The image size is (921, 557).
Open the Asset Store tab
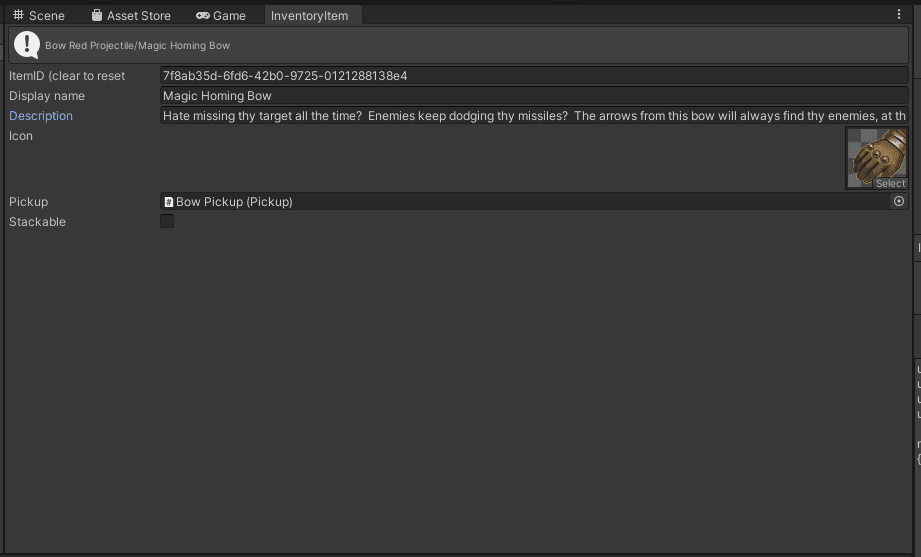(x=130, y=16)
